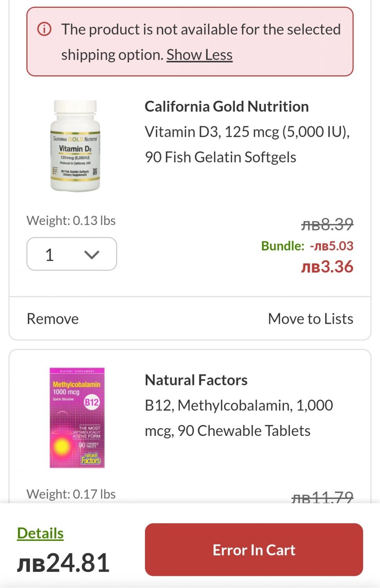Click the cart total лв24.81
This screenshot has height=588, width=380.
click(63, 563)
